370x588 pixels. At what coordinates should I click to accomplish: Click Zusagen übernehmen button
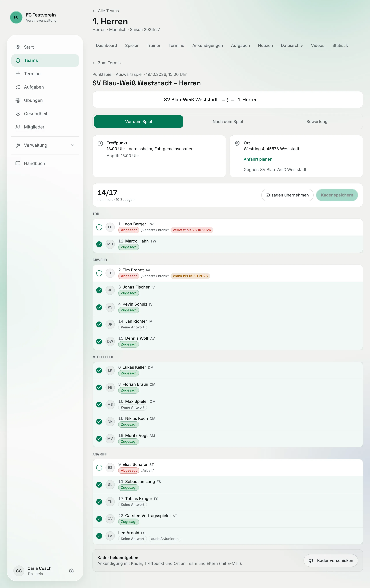point(287,195)
